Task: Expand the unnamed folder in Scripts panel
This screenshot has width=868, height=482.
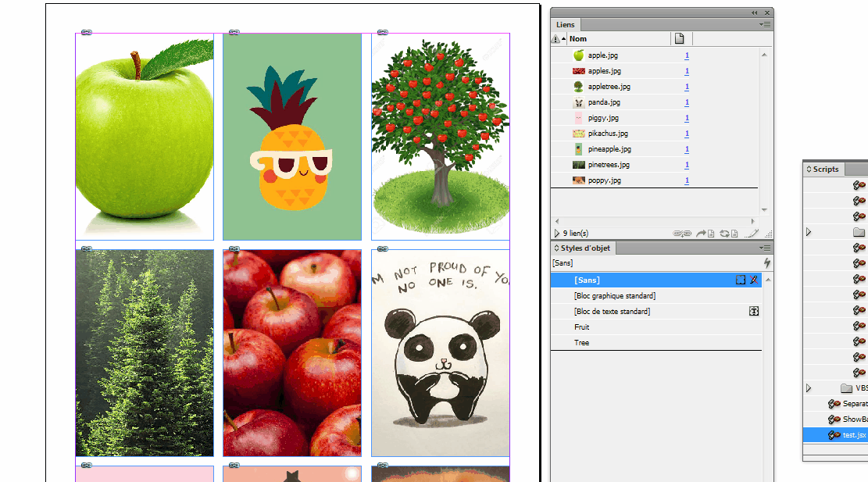Action: 808,232
